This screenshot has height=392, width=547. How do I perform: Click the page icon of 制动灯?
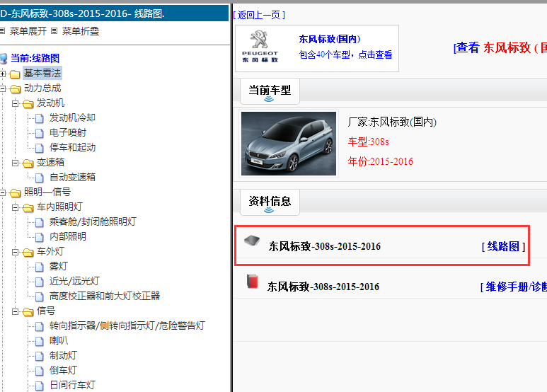point(40,356)
